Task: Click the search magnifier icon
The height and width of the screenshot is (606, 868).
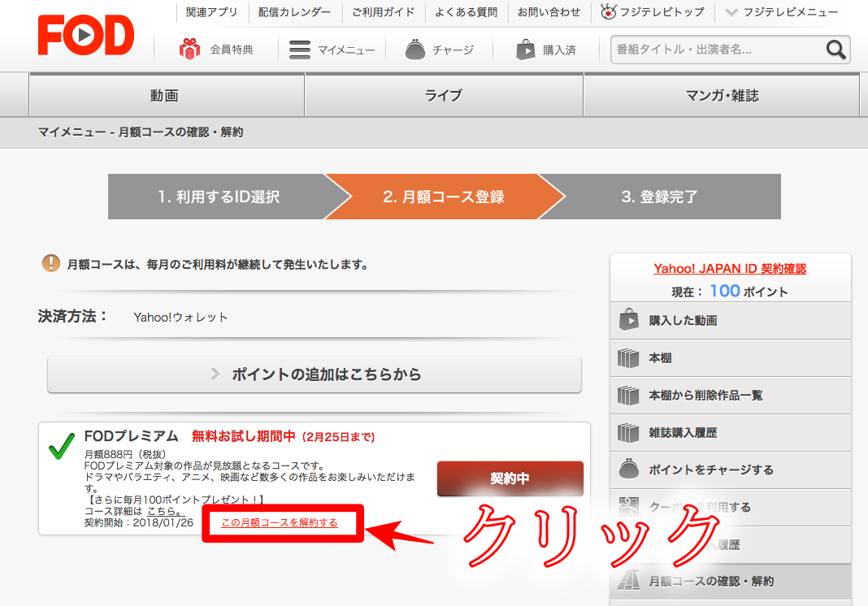Action: pos(835,50)
